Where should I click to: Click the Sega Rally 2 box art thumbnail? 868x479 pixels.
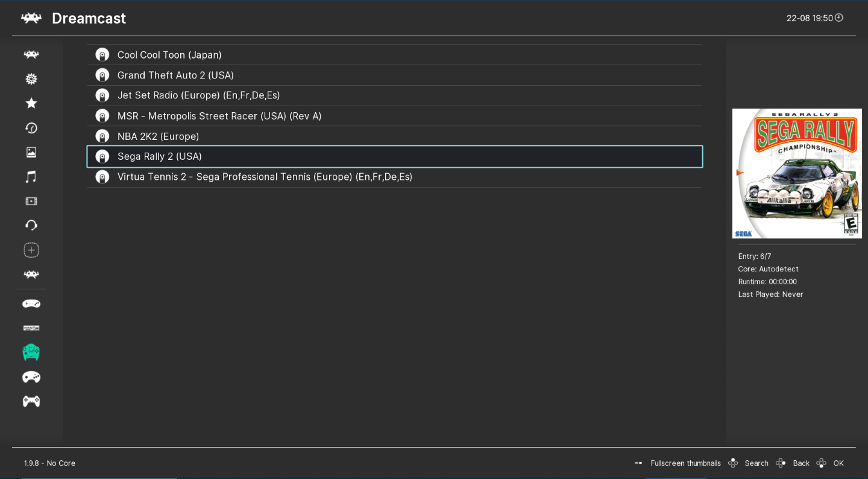tap(797, 173)
